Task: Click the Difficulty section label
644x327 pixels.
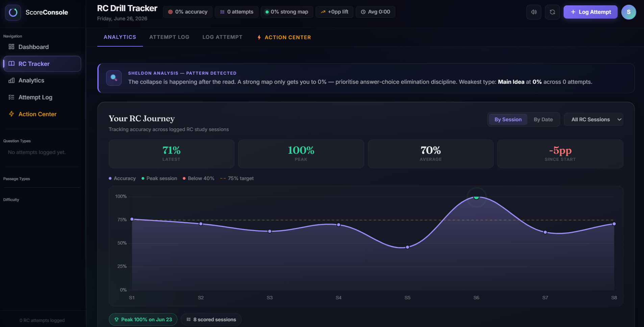Action: tap(11, 200)
